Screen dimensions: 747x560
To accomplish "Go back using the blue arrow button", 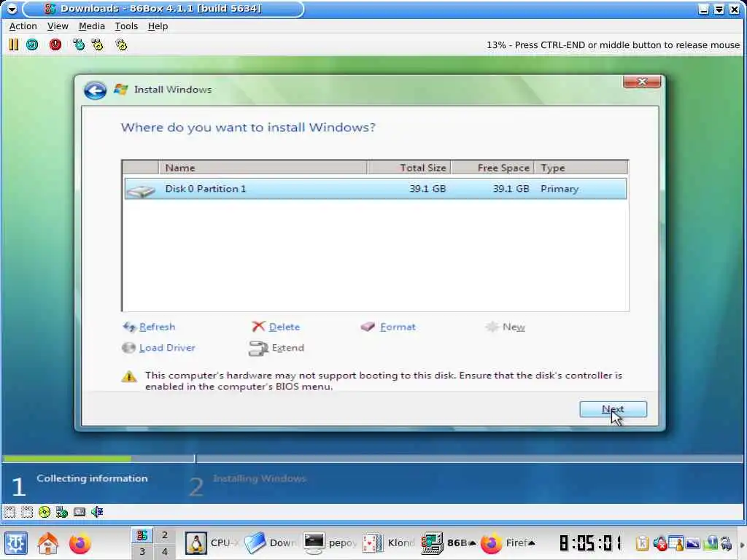I will pyautogui.click(x=95, y=90).
